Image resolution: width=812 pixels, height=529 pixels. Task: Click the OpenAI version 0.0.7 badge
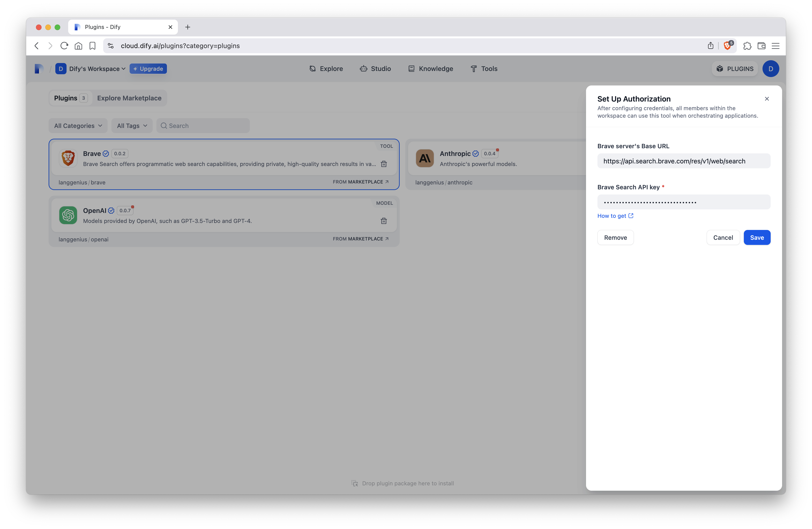[x=125, y=211]
